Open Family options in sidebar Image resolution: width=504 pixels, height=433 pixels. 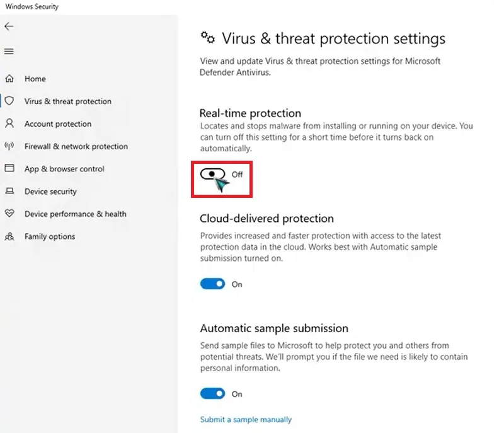50,236
